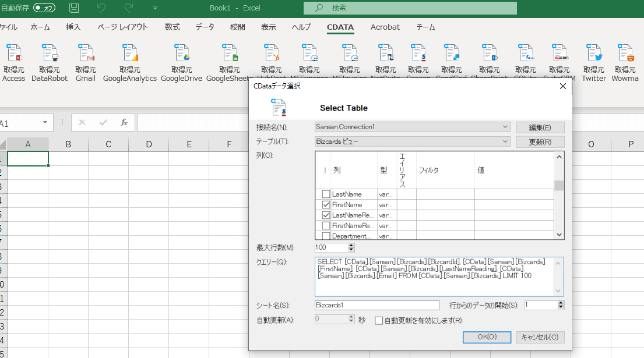Open the テーブル Bizcards dropdown

[x=505, y=141]
